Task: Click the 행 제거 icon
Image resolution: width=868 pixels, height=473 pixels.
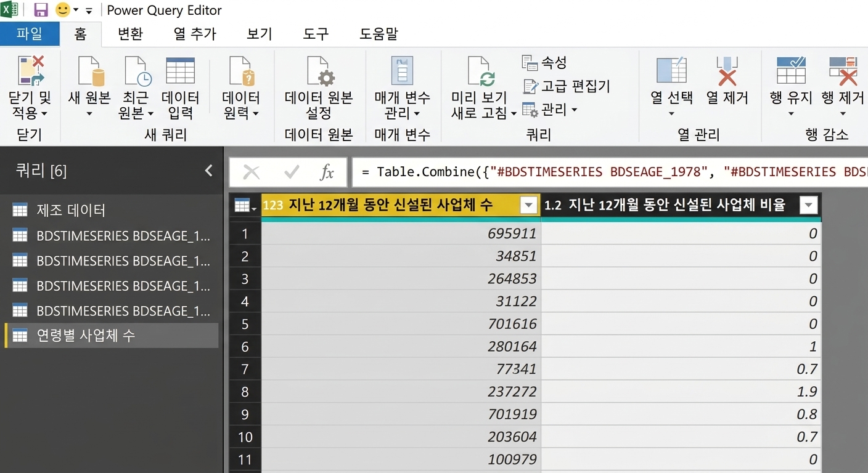Action: [x=843, y=70]
